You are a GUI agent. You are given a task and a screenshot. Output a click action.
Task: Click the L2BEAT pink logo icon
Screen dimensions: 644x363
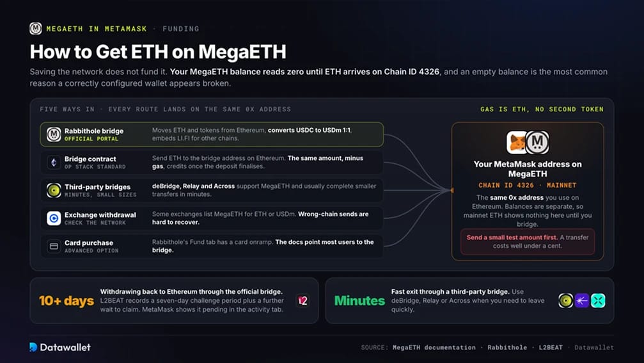[x=302, y=300]
